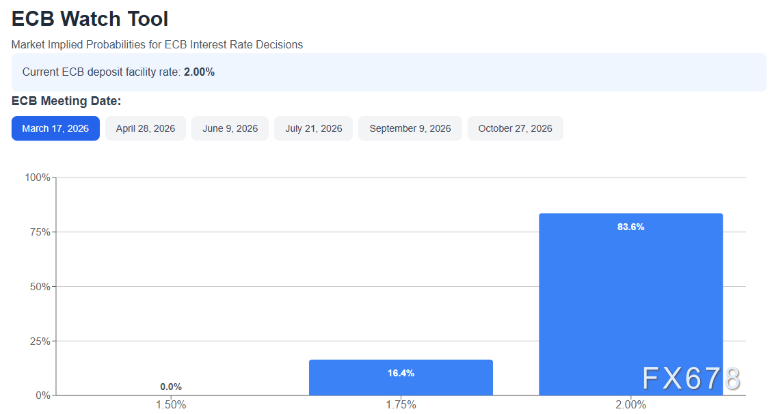The height and width of the screenshot is (414, 771).
Task: Click the ECB Watch Tool heading
Action: [x=89, y=19]
